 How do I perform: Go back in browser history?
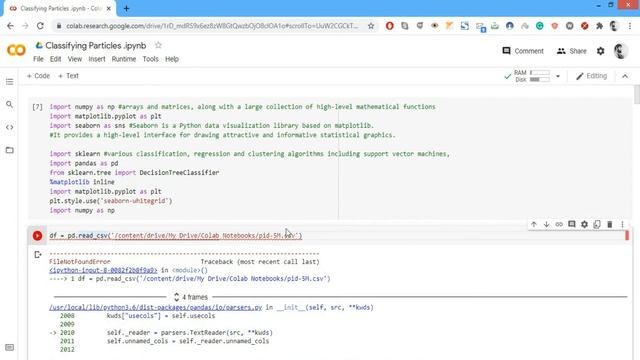10,26
